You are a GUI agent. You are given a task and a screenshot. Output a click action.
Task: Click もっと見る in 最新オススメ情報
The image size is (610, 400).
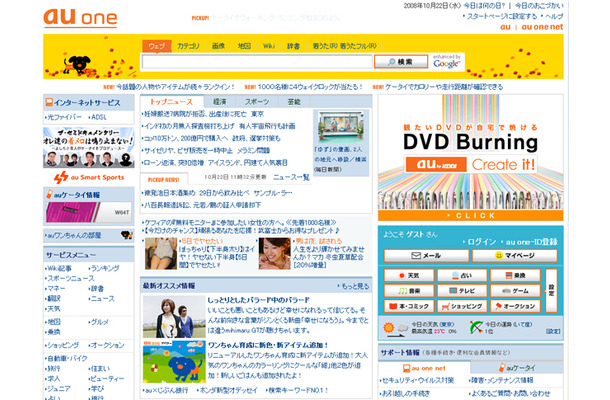[355, 286]
